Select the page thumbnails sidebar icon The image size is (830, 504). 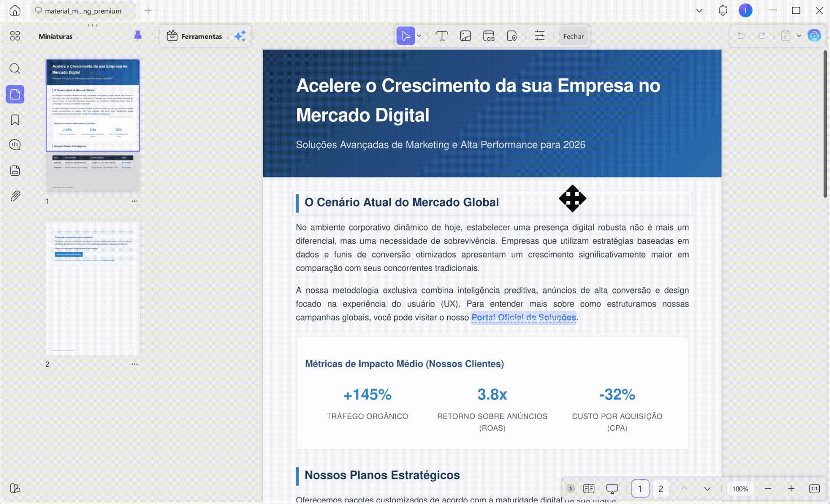tap(15, 94)
